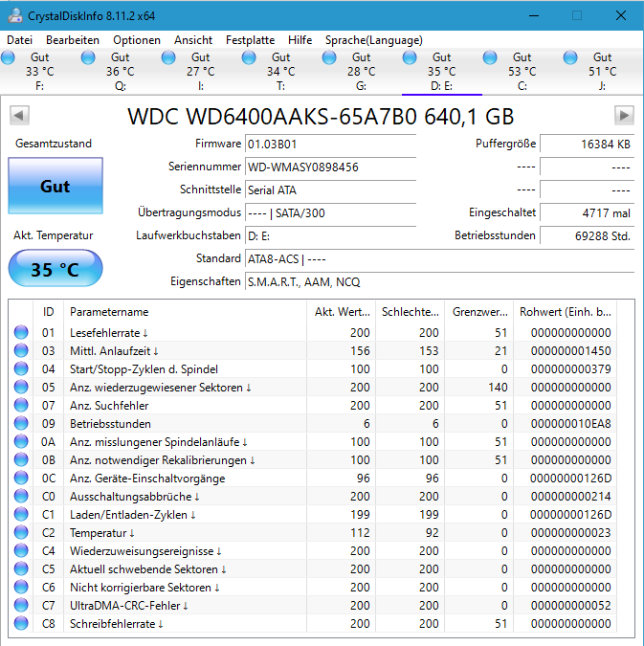Click the Gut health status button
This screenshot has height=646, width=644.
[x=56, y=186]
